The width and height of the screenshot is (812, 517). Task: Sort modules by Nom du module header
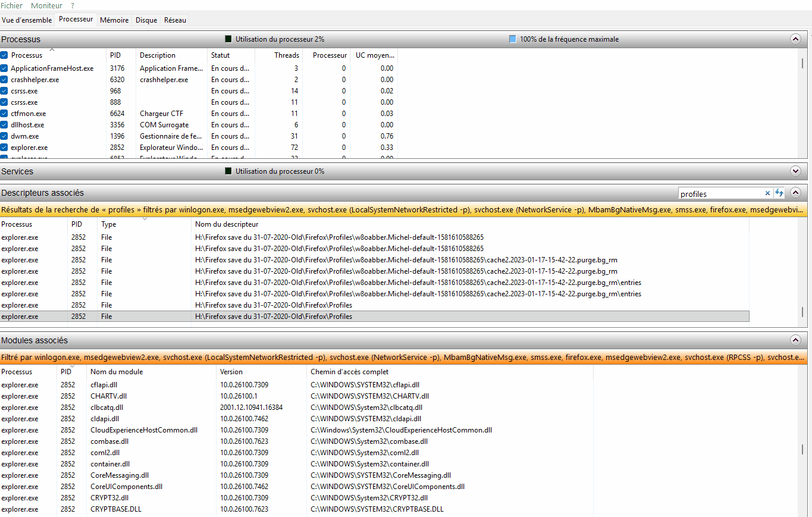click(x=151, y=371)
